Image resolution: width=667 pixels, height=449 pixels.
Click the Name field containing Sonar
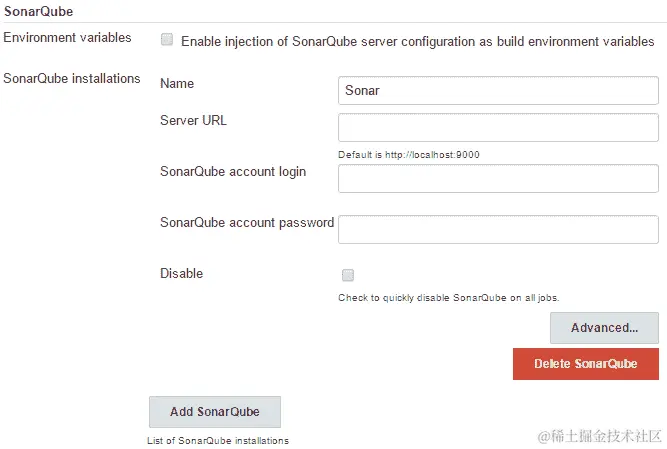pos(498,90)
